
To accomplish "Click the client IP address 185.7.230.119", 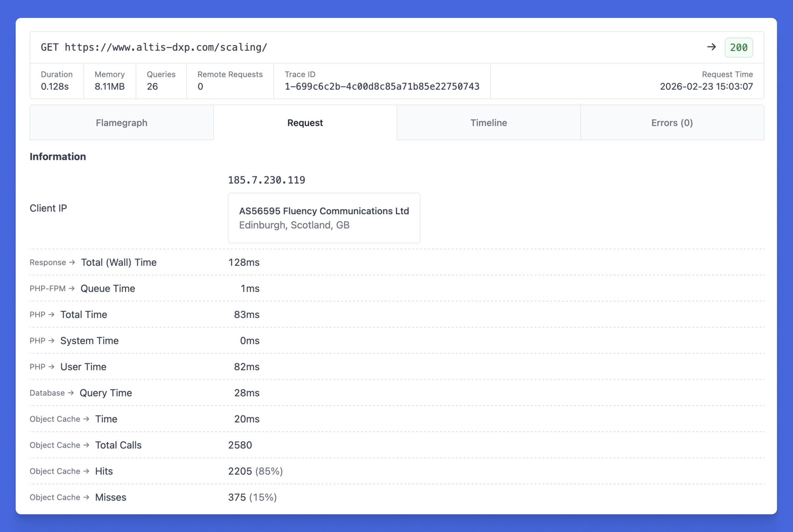I will (x=266, y=180).
